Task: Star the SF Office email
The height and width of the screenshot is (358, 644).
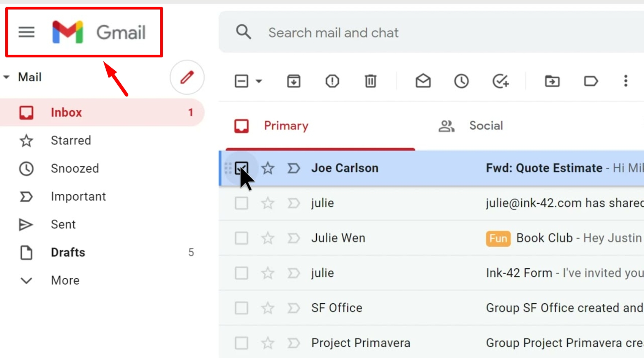Action: [268, 308]
